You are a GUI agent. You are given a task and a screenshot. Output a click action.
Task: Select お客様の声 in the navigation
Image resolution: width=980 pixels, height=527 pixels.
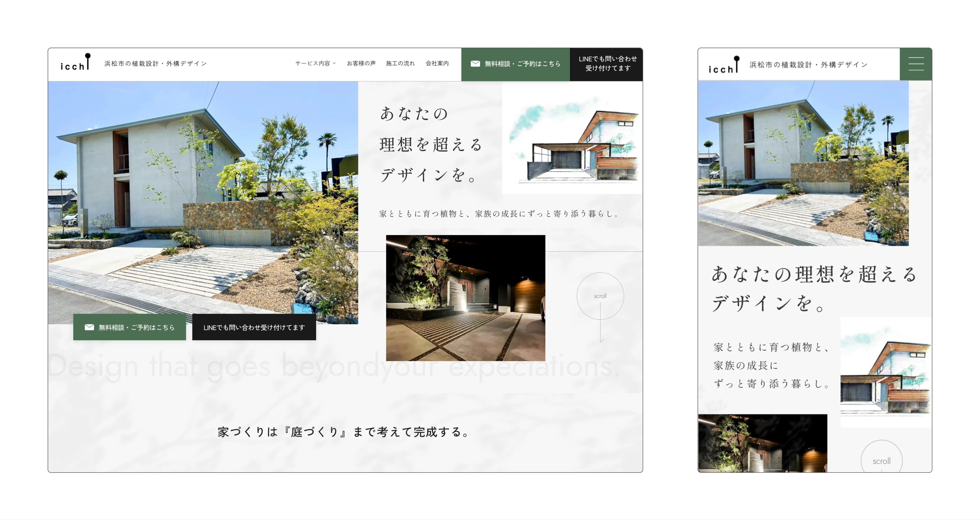pyautogui.click(x=361, y=63)
